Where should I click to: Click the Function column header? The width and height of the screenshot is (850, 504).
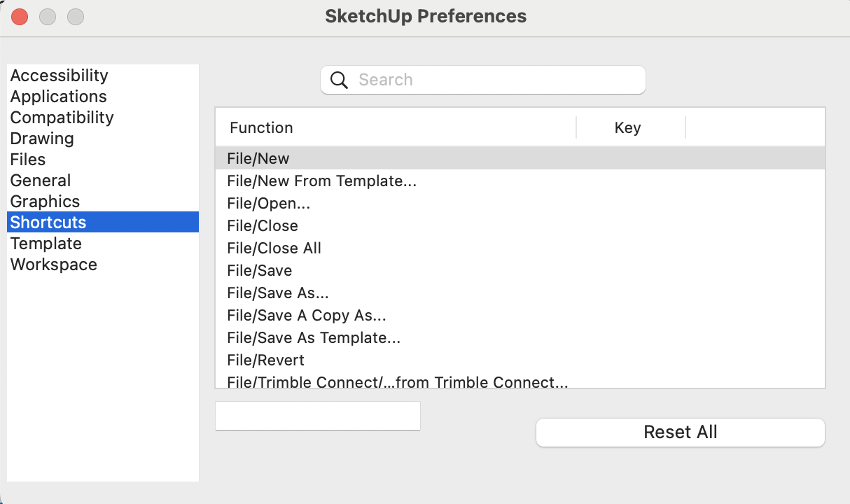pyautogui.click(x=261, y=127)
